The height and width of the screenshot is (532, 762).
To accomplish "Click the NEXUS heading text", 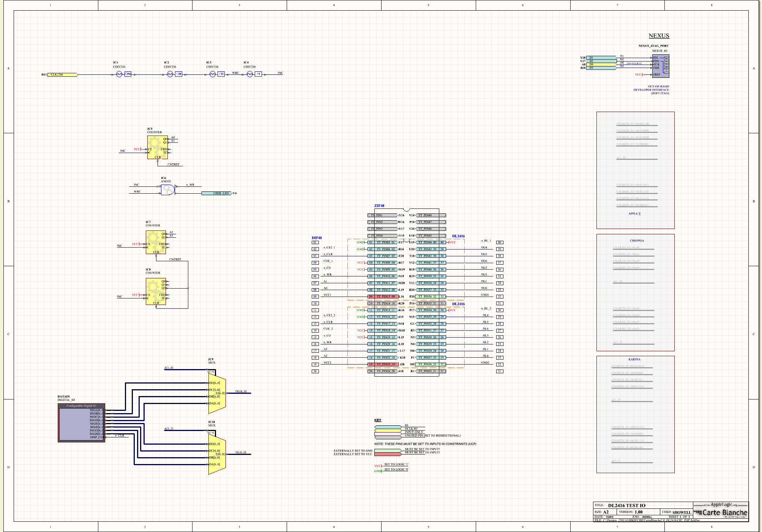I will pos(659,36).
